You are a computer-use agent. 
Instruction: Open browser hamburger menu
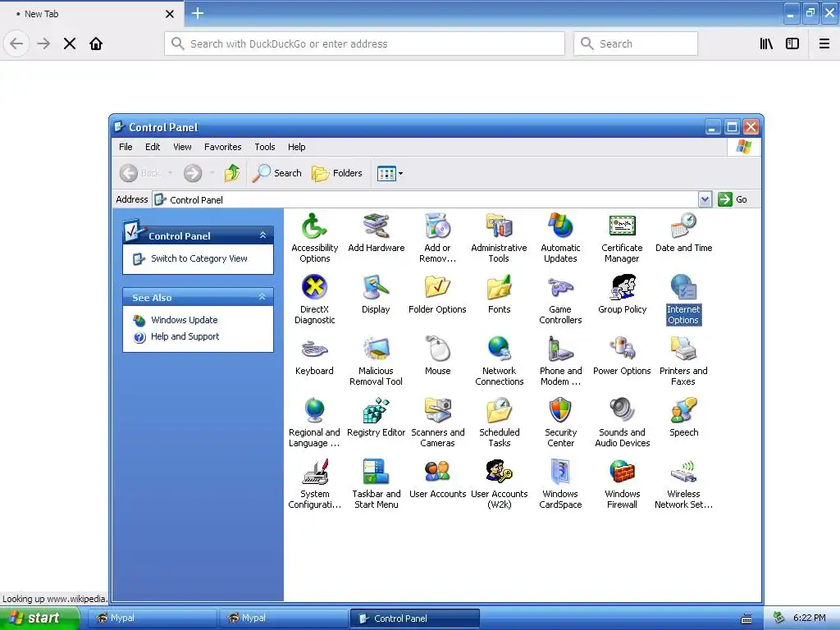(824, 43)
